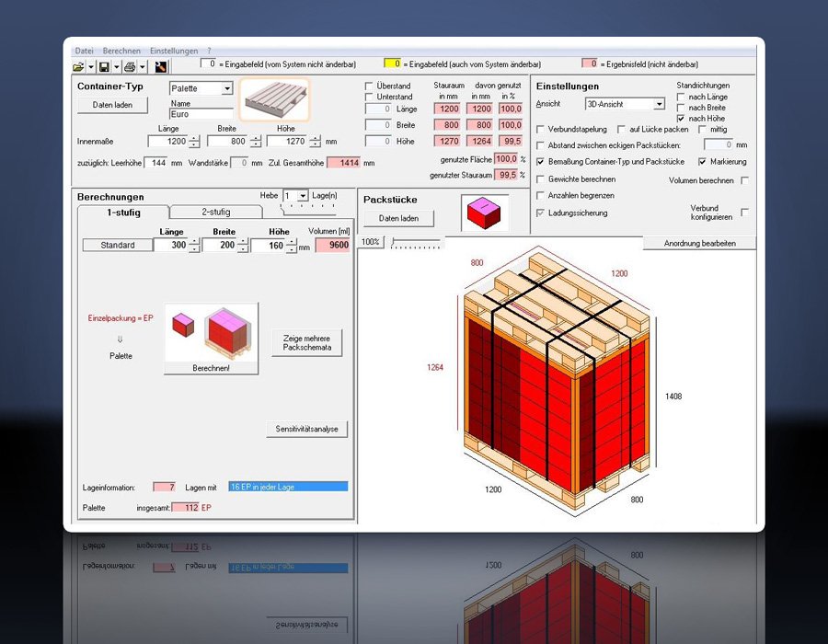Click the Innenmaße Höhe field 1270
The image size is (828, 644).
[x=287, y=142]
